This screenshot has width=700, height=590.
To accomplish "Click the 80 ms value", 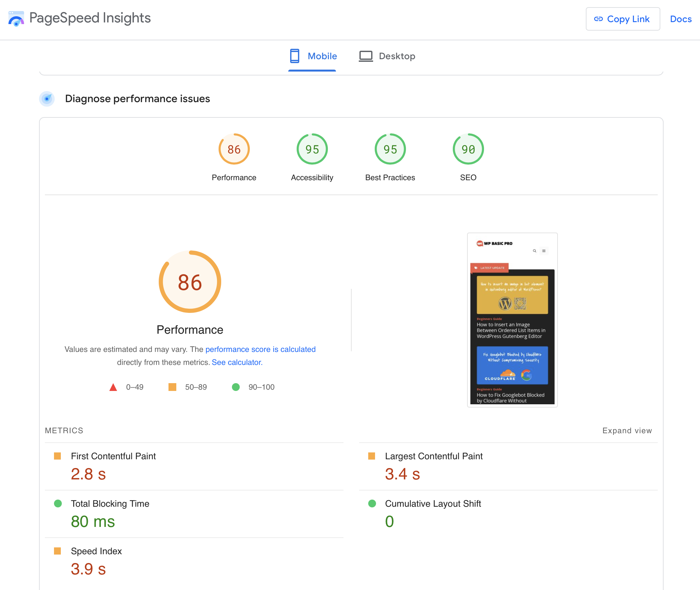I will (x=93, y=522).
